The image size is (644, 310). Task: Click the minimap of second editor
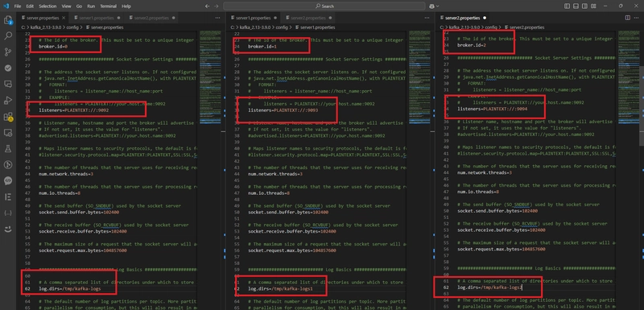tap(419, 76)
